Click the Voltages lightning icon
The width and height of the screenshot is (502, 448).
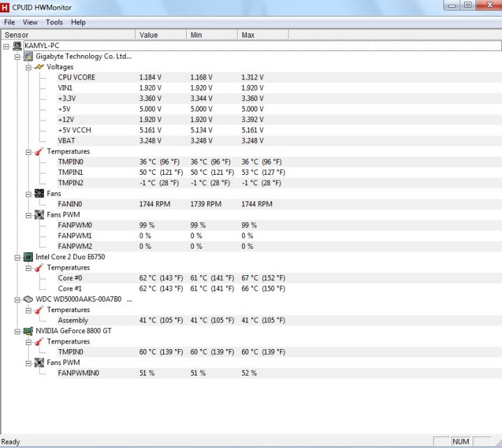[x=39, y=67]
